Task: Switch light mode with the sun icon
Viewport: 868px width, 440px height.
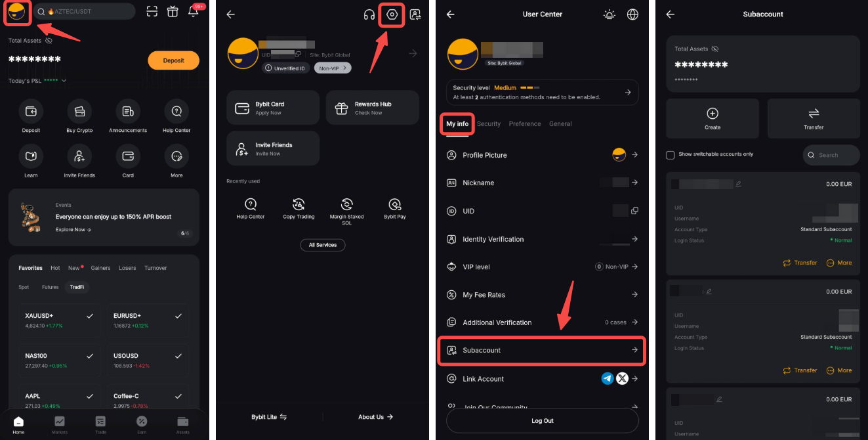Action: pos(610,14)
